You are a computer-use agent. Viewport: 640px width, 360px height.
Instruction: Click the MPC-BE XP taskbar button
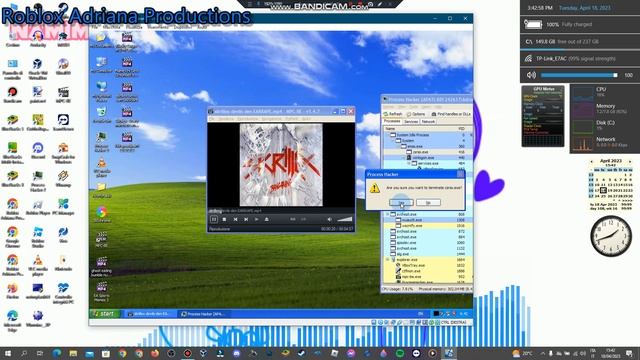[151, 314]
